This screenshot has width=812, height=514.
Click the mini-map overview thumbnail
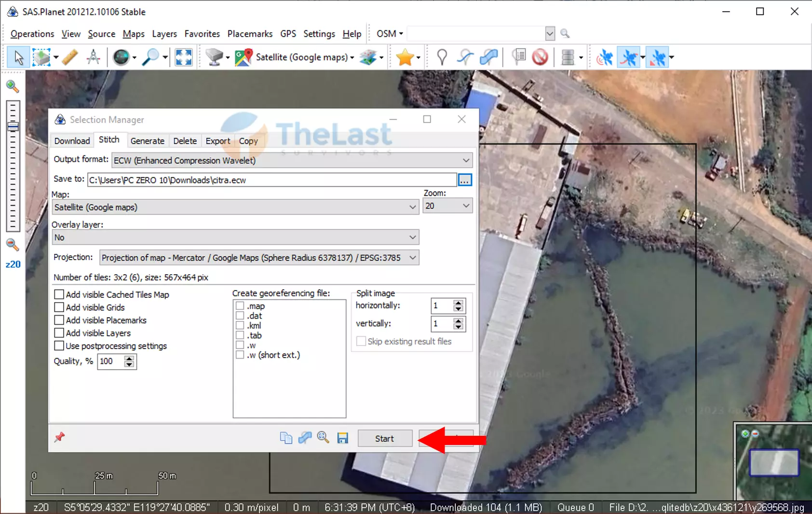click(x=773, y=462)
